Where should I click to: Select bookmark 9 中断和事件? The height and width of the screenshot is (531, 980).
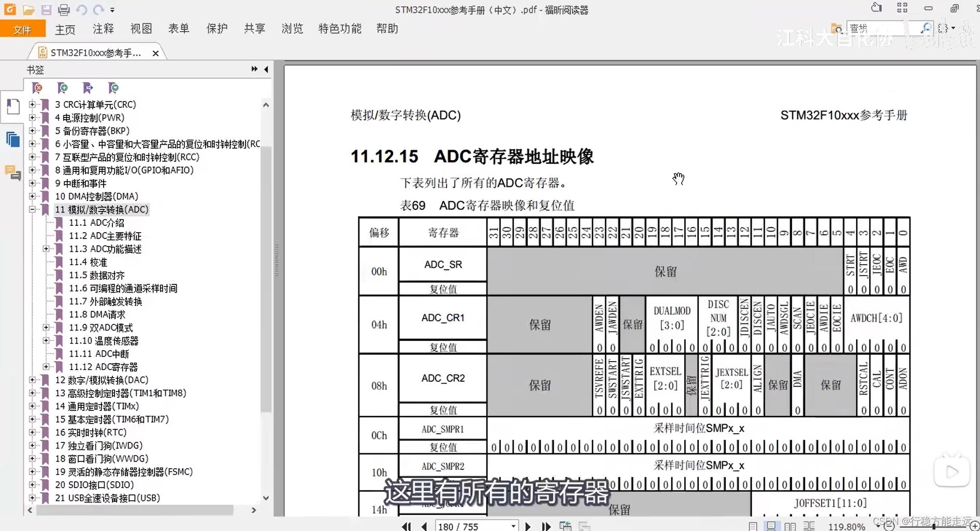pyautogui.click(x=80, y=183)
